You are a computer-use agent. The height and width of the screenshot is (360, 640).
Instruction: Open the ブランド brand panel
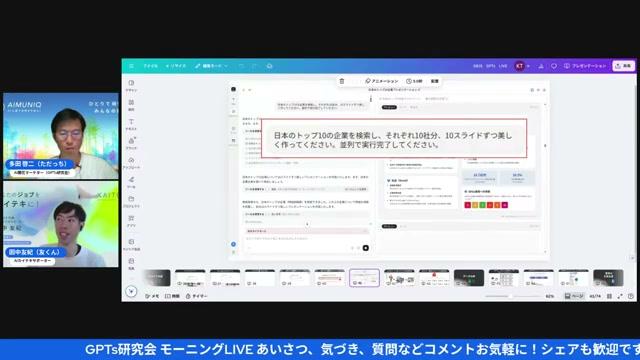coord(131,144)
